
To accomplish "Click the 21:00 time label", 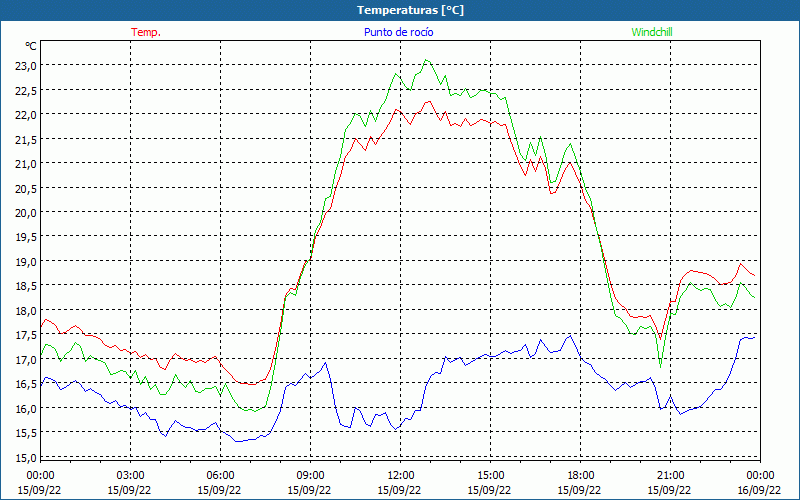I will 670,476.
